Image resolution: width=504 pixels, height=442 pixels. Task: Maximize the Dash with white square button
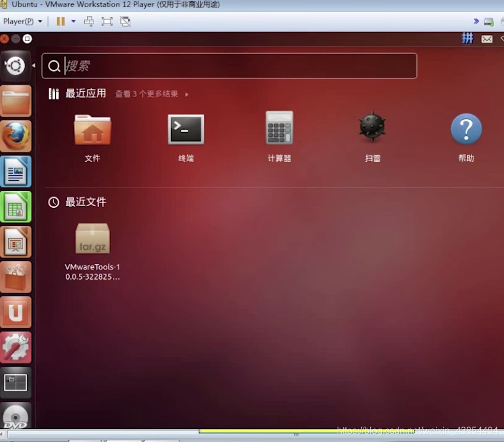pos(27,39)
